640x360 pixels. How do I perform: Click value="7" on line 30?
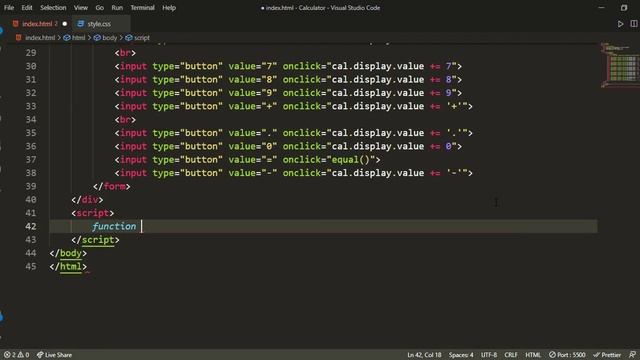click(253, 66)
